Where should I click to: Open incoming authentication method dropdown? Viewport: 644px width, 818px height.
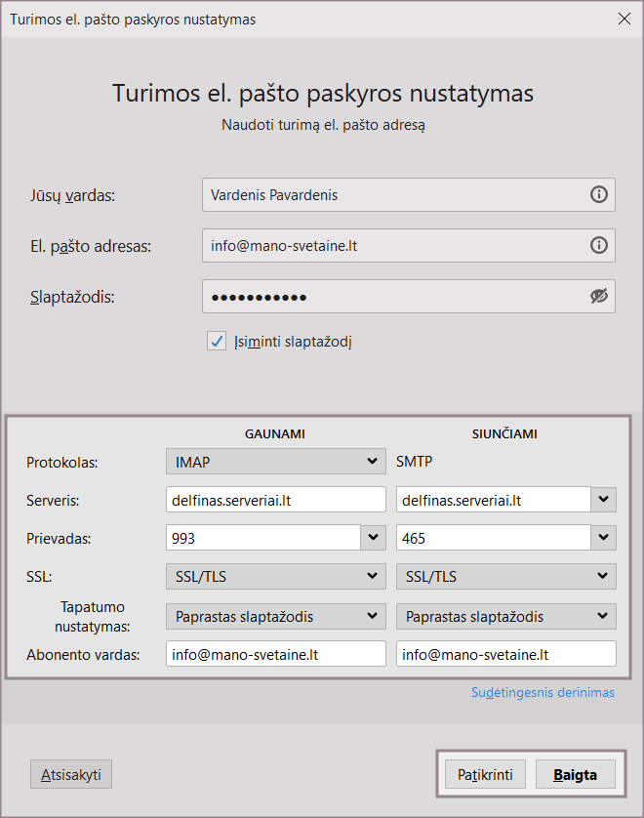coord(275,616)
